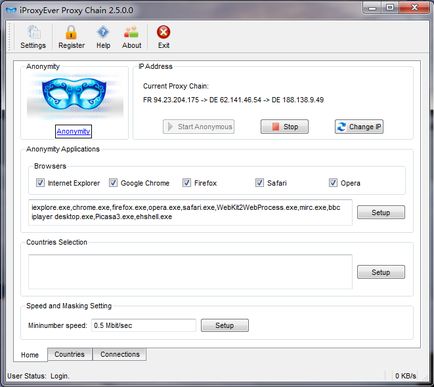The image size is (434, 387).
Task: Click the blue mask Anonymity image
Action: point(74,96)
